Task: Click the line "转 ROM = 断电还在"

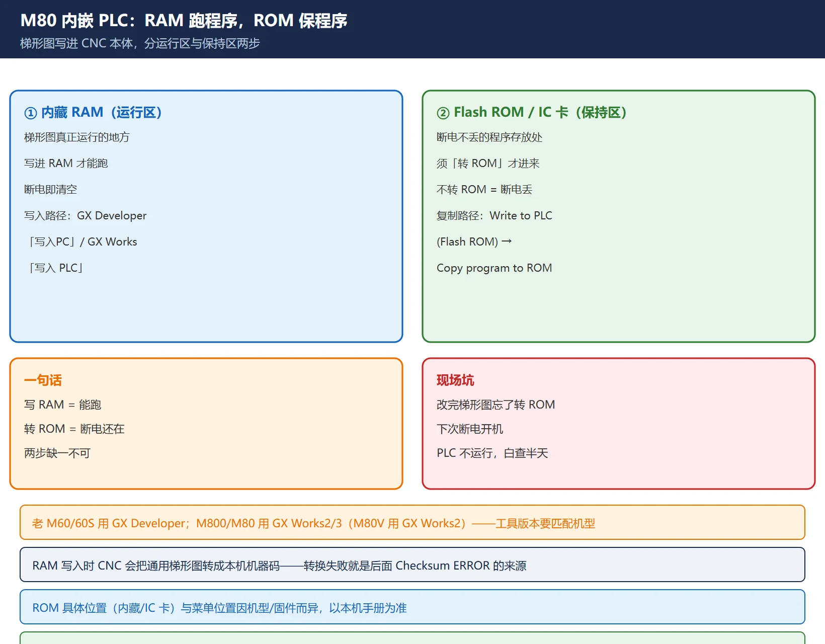Action: pyautogui.click(x=74, y=429)
